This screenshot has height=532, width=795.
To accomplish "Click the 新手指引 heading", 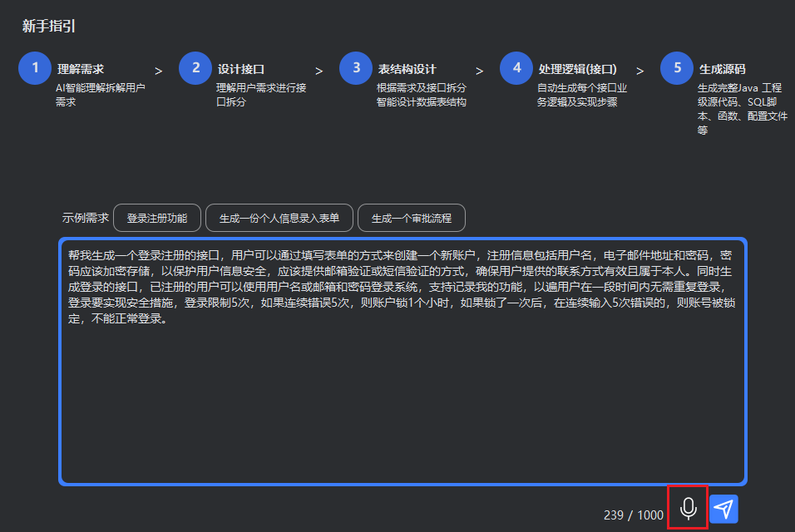I will point(49,26).
